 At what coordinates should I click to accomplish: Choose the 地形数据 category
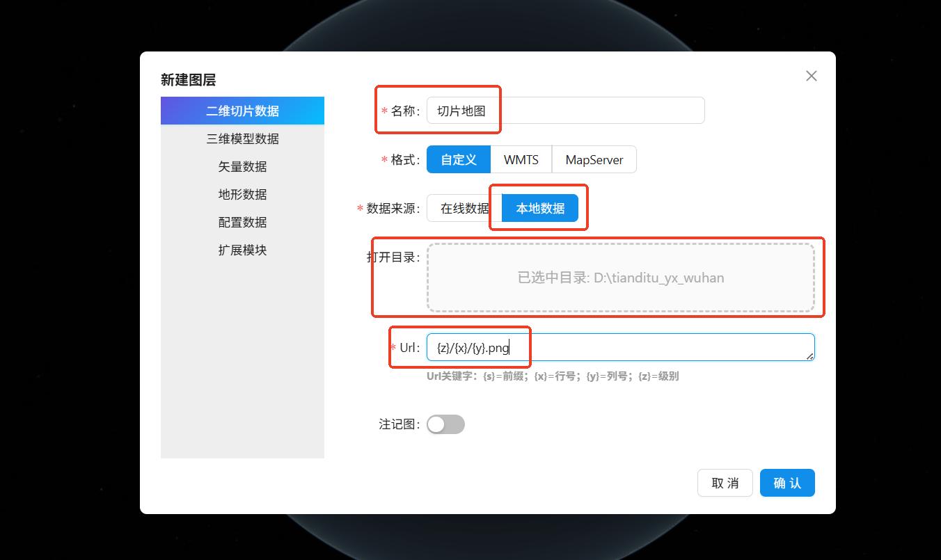pyautogui.click(x=242, y=194)
